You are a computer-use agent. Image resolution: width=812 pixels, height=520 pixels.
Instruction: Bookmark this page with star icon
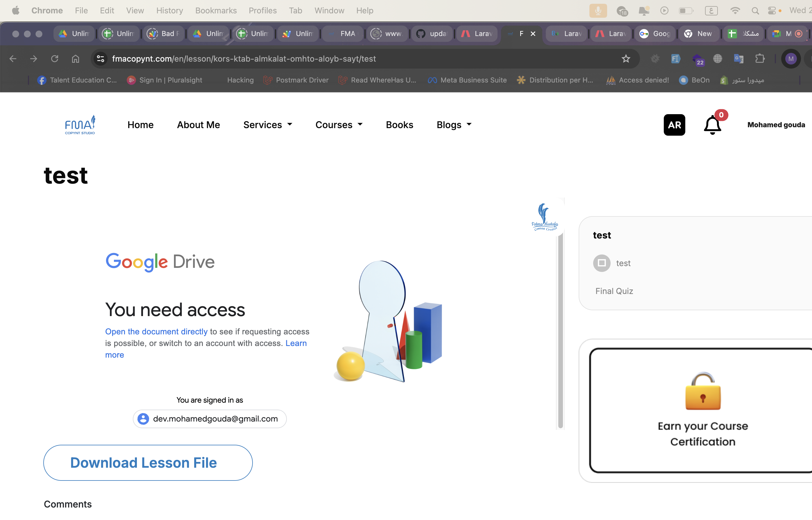click(625, 59)
